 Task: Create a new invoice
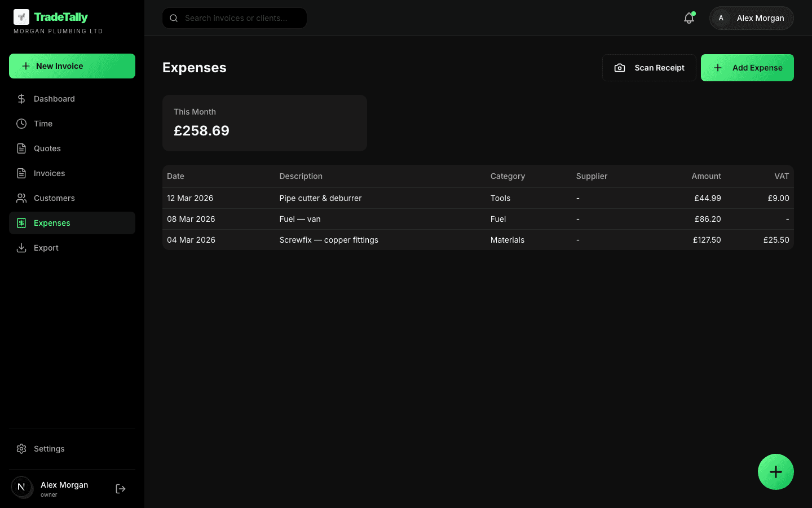pos(72,66)
